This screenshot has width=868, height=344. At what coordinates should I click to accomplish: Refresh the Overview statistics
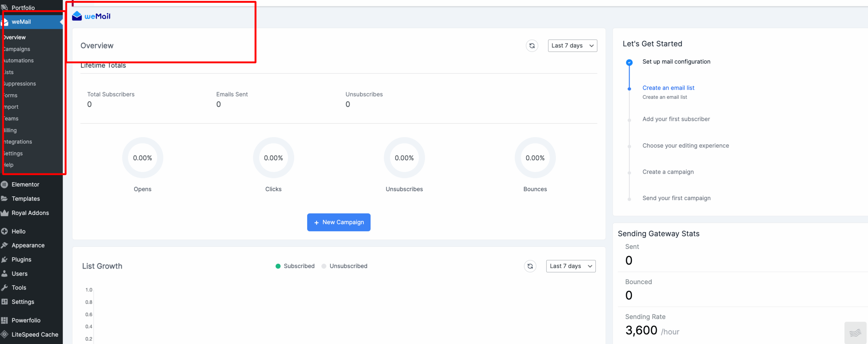click(x=532, y=46)
